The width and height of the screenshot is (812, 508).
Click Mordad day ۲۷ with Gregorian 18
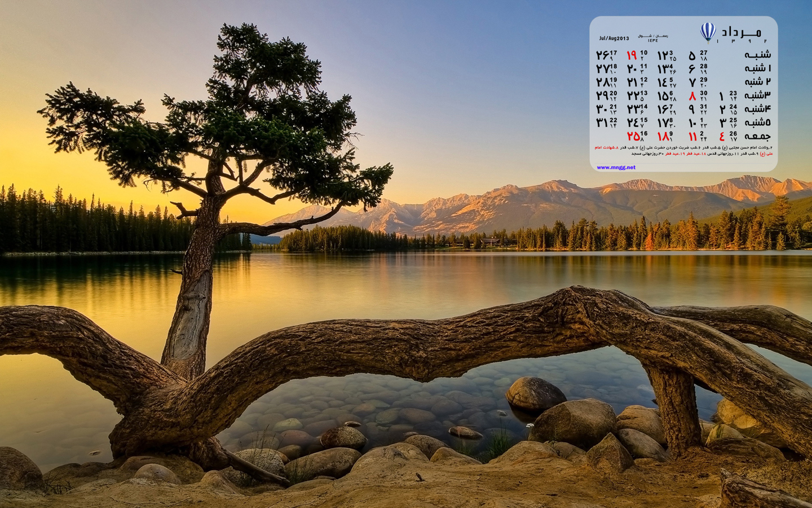[x=606, y=69]
